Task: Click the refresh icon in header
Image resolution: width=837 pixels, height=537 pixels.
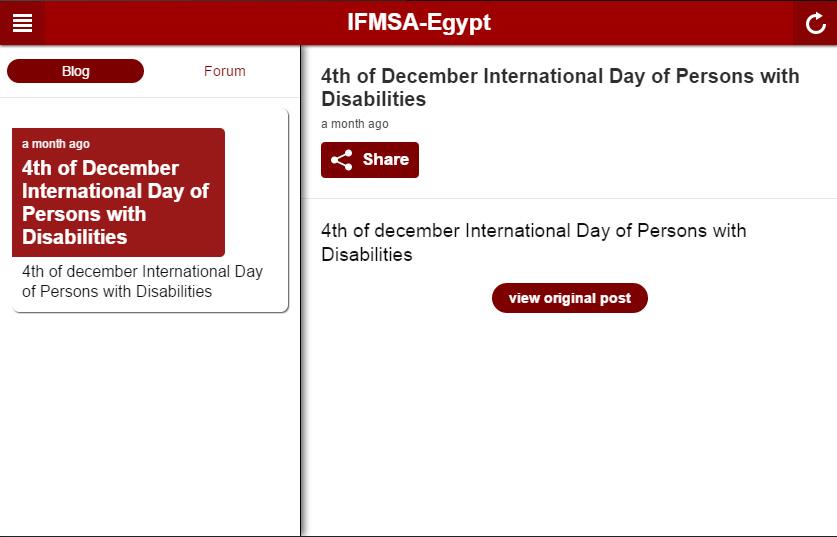Action: pos(815,23)
